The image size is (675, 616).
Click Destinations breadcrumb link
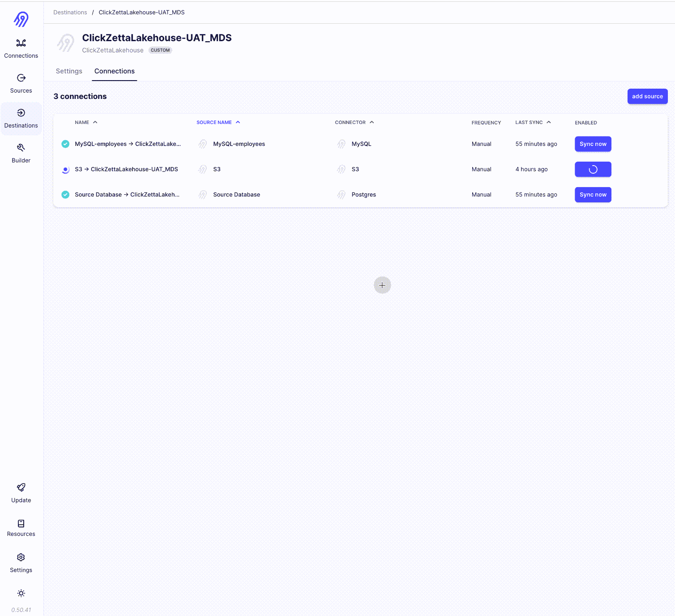tap(70, 13)
